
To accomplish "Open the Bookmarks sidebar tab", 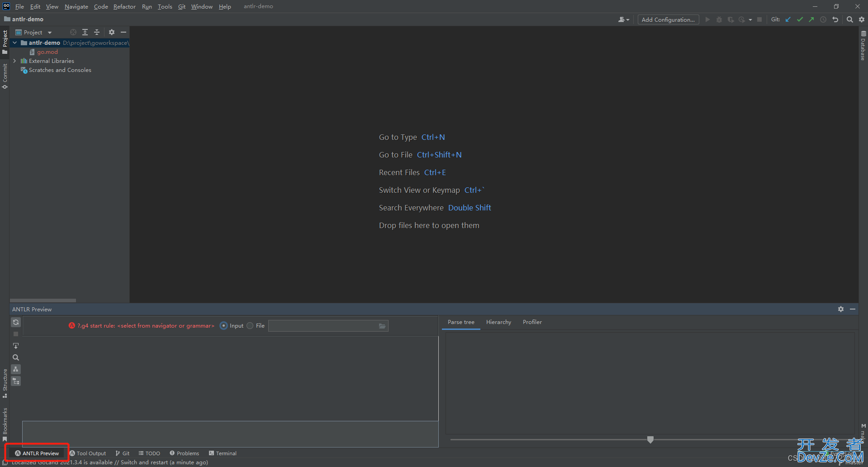I will point(5,424).
